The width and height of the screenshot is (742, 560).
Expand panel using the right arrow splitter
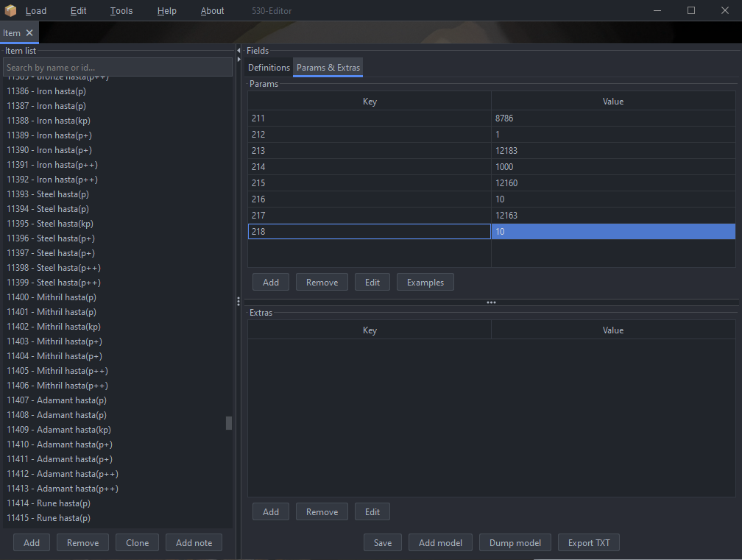click(x=239, y=59)
